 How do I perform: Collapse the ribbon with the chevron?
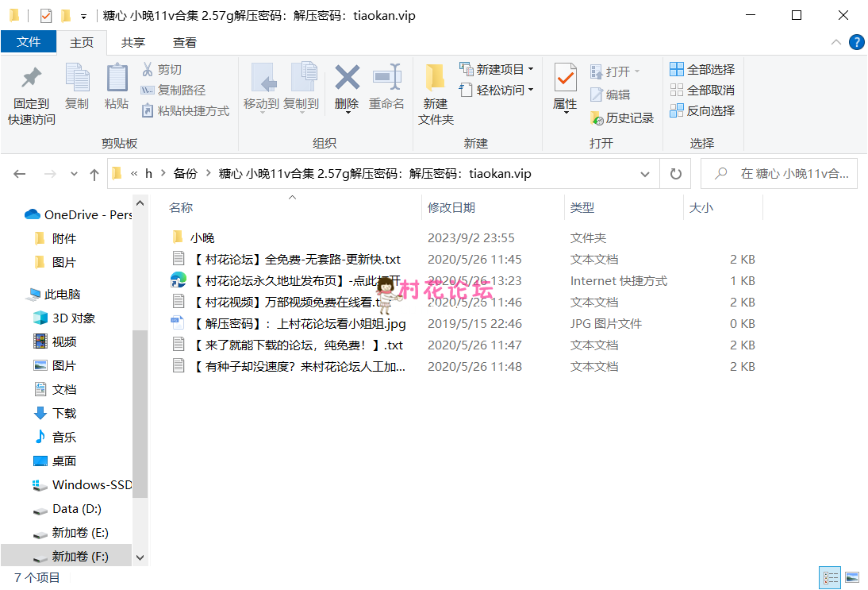(836, 43)
